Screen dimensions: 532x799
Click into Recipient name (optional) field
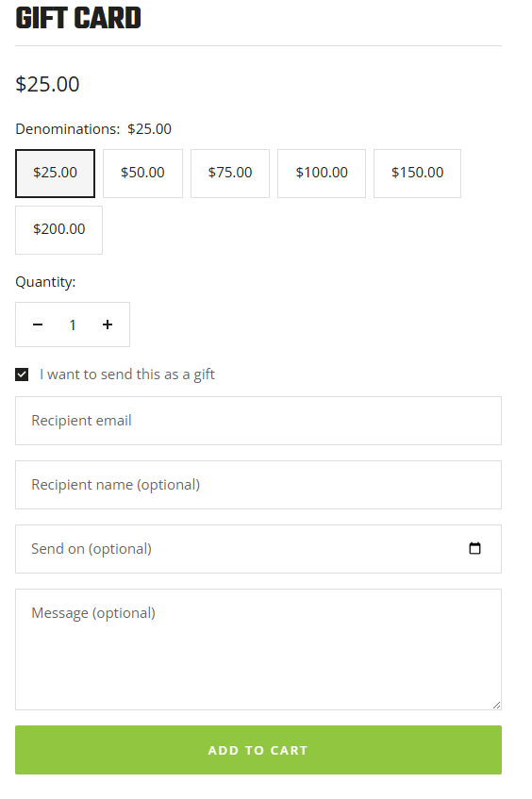point(258,485)
